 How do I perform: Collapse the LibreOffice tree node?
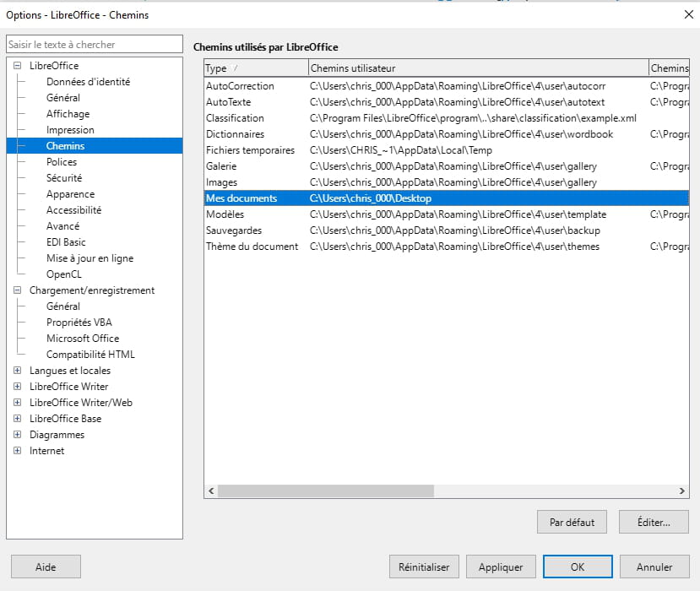click(18, 66)
